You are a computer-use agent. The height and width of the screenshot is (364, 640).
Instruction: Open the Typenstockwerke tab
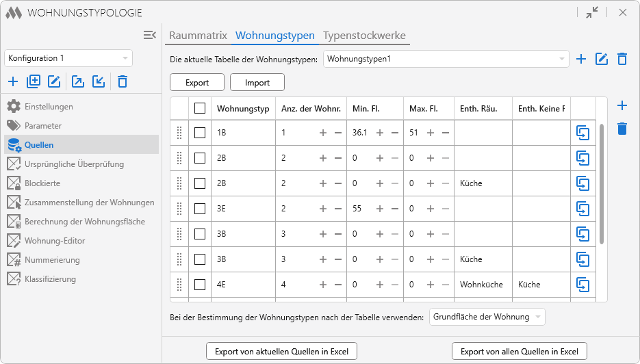coord(364,36)
